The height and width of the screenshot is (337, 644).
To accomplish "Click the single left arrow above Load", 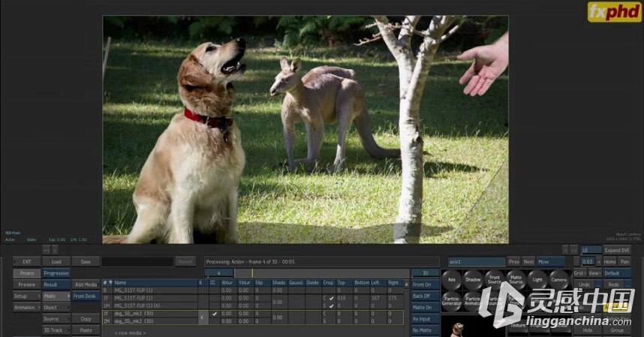I will (x=55, y=250).
